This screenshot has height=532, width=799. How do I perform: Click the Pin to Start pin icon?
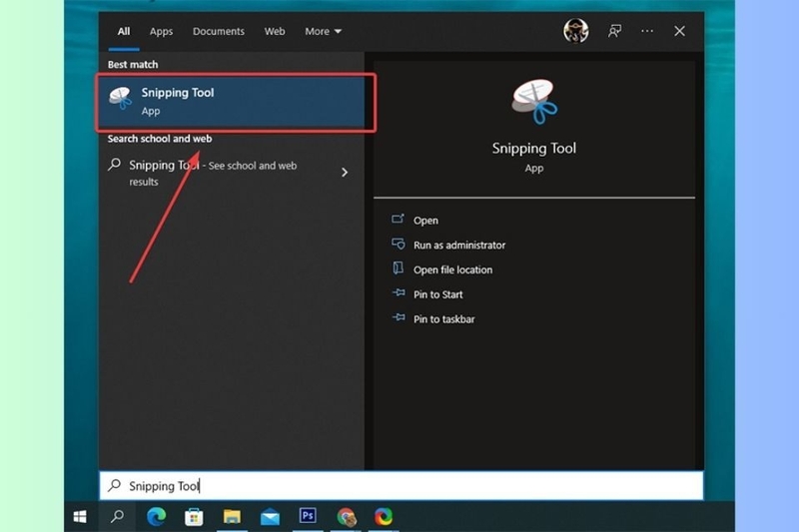pos(399,292)
